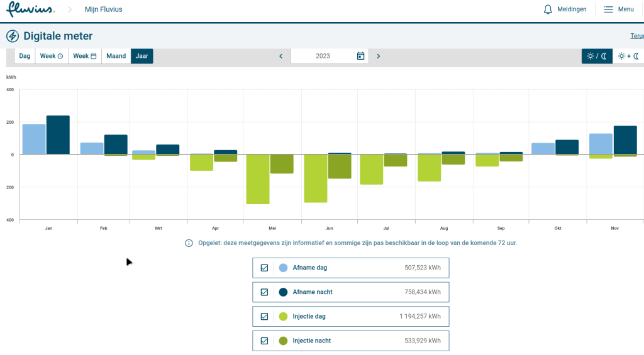
Task: Uncheck the Injectie dag checkbox
Action: click(264, 317)
